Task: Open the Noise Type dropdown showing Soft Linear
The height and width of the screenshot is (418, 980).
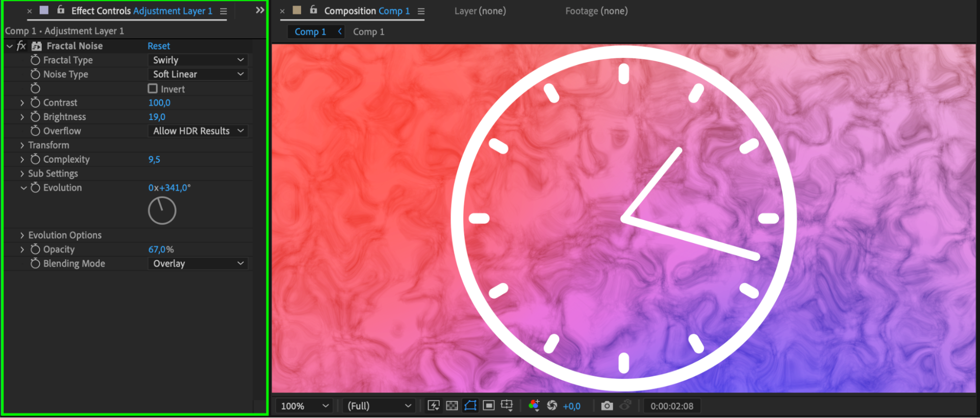Action: pyautogui.click(x=198, y=74)
